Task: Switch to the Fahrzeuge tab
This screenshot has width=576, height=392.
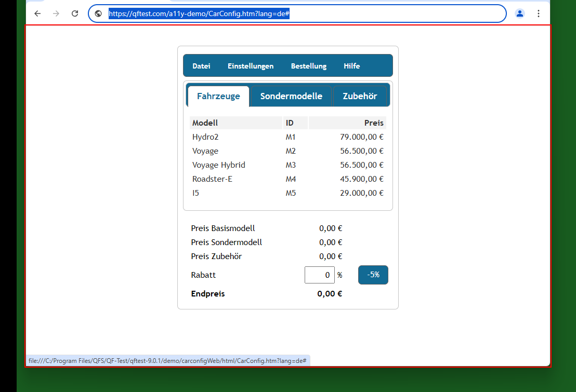Action: (x=218, y=96)
